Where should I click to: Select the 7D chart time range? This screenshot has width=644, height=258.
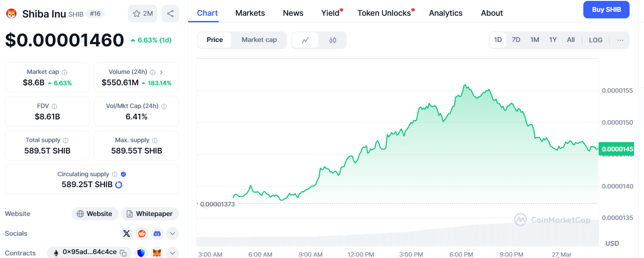click(x=516, y=40)
